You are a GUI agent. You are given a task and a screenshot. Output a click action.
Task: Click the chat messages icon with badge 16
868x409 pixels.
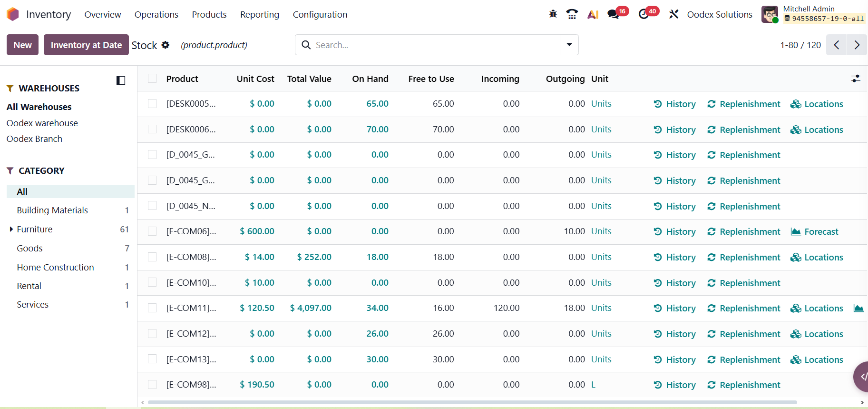click(x=614, y=14)
